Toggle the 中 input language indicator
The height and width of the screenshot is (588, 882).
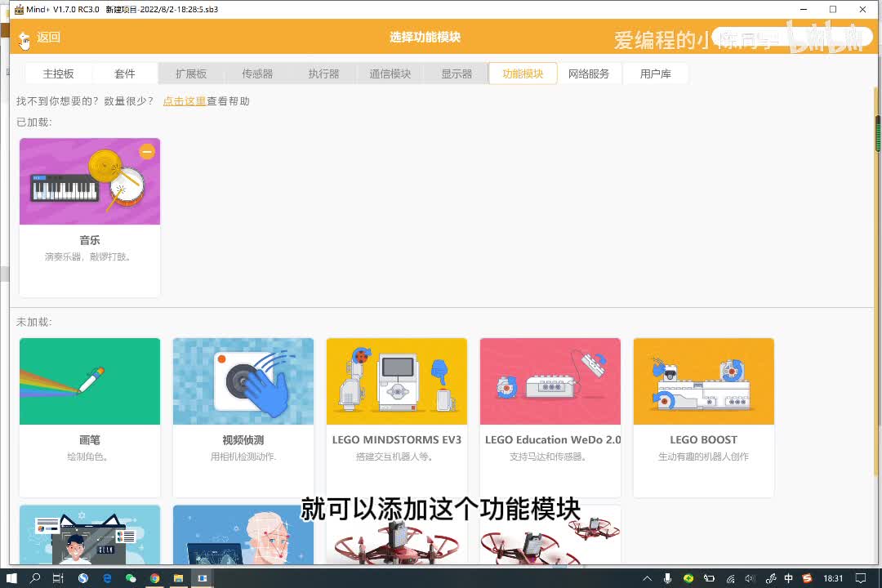coord(789,578)
